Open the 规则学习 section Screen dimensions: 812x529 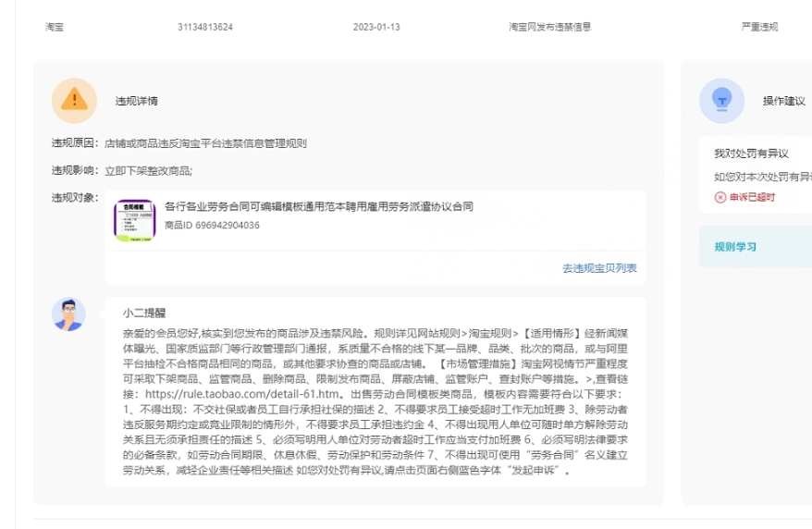[735, 247]
